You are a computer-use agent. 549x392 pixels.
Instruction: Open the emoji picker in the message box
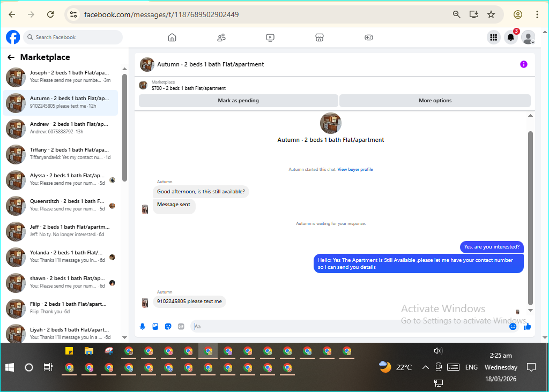point(513,327)
